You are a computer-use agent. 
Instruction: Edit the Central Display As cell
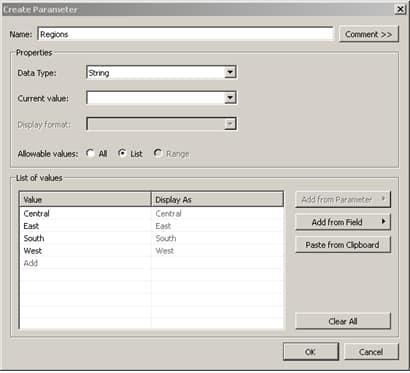tap(217, 213)
